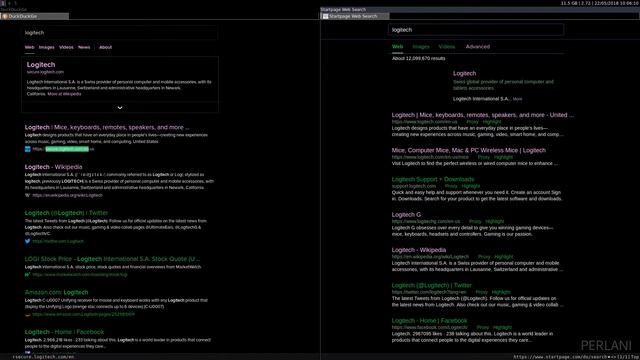Click the Twitter bird icon in DuckDuckGo results

27,241
